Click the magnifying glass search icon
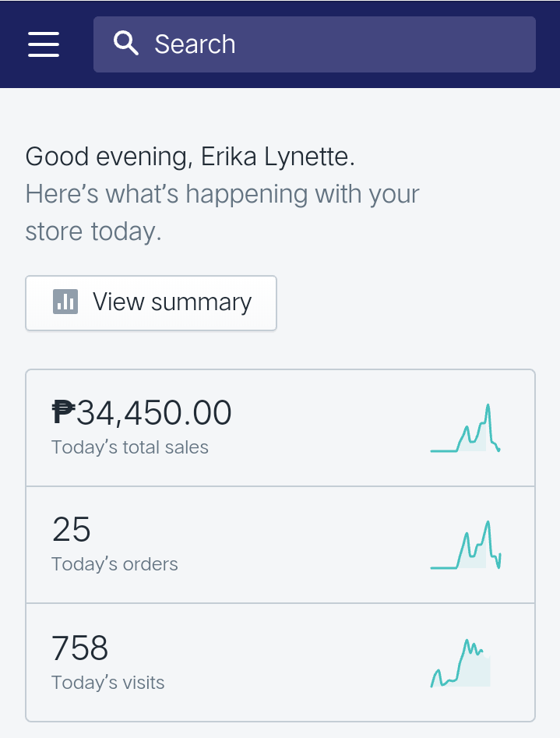This screenshot has width=560, height=738. pyautogui.click(x=125, y=44)
